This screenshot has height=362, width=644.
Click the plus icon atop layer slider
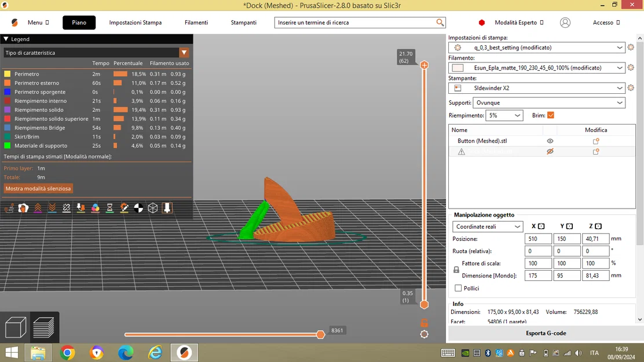pos(425,65)
